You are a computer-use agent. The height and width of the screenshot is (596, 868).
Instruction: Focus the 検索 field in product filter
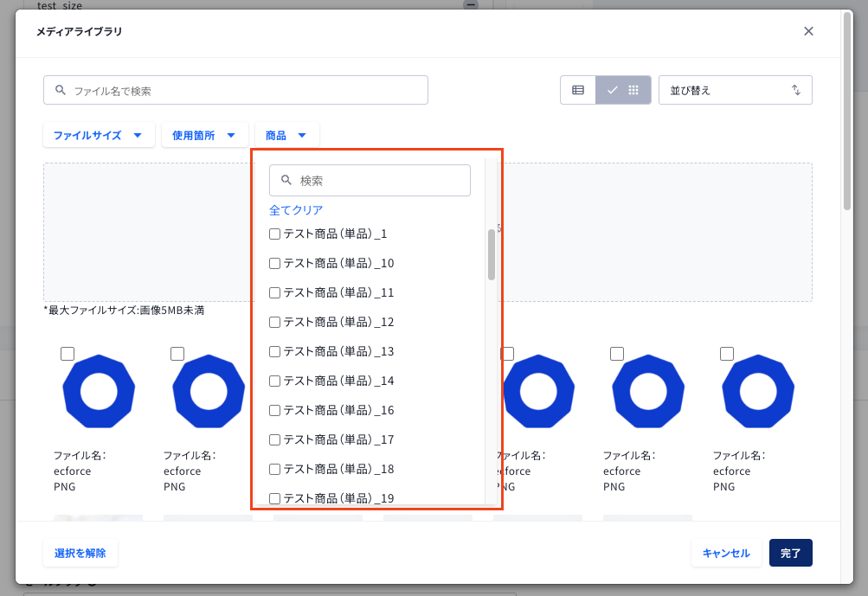[x=370, y=181]
